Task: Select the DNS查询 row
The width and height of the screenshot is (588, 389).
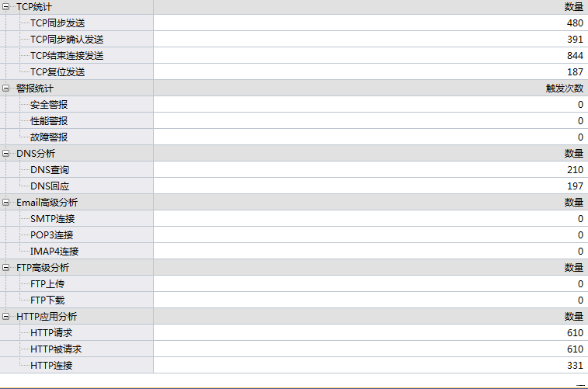Action: [x=50, y=170]
